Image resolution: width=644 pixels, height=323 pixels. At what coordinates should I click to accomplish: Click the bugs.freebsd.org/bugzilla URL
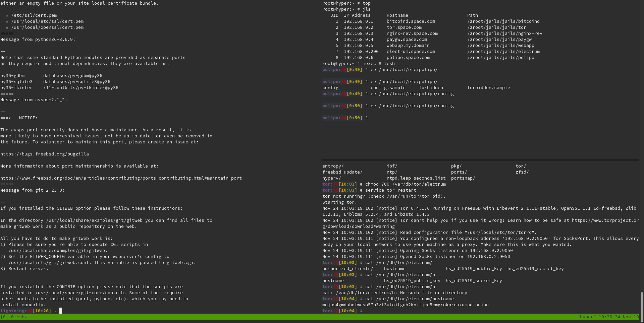[45, 154]
